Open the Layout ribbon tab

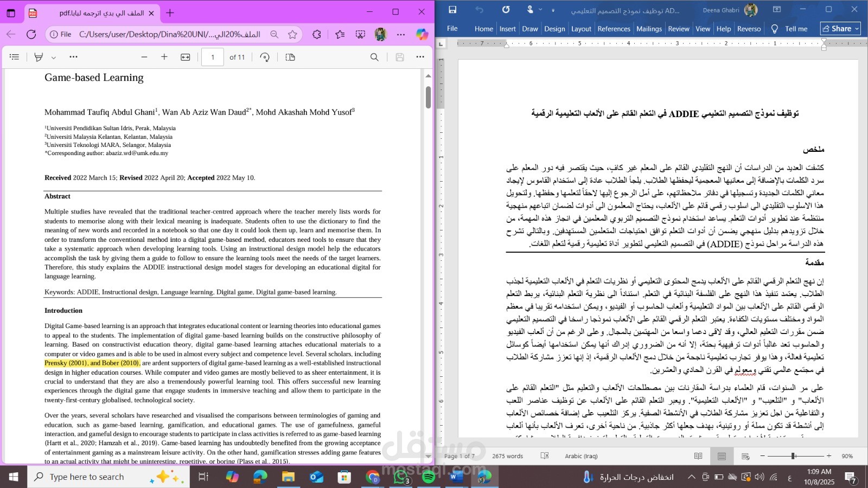581,29
